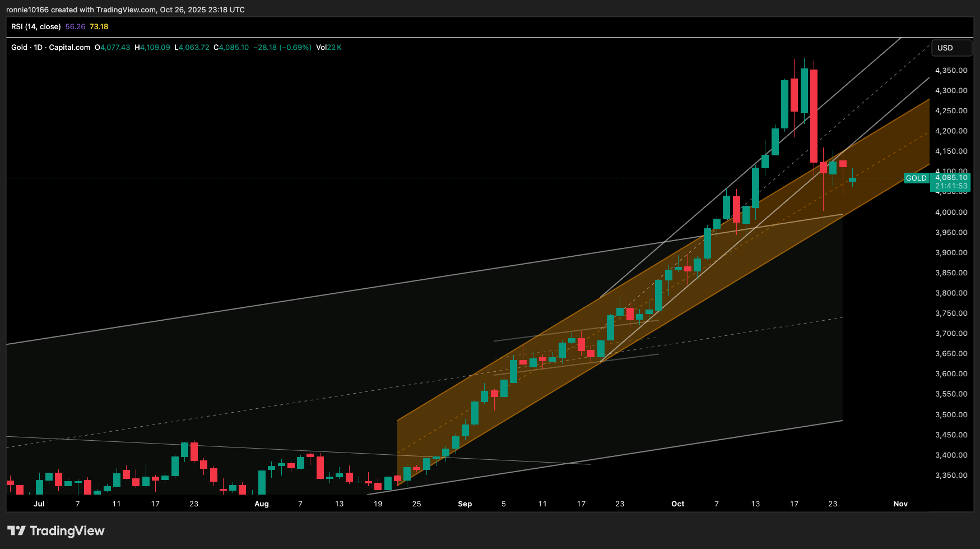
Task: Click the TradingView logo
Action: (x=56, y=530)
